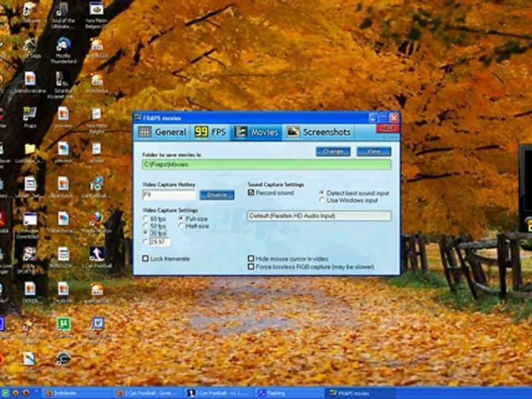Switch to the FPS tab

[x=209, y=132]
